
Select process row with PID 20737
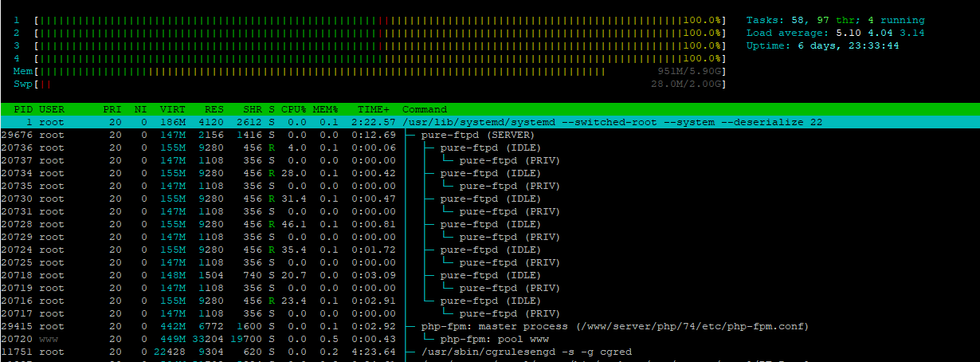[x=490, y=160]
